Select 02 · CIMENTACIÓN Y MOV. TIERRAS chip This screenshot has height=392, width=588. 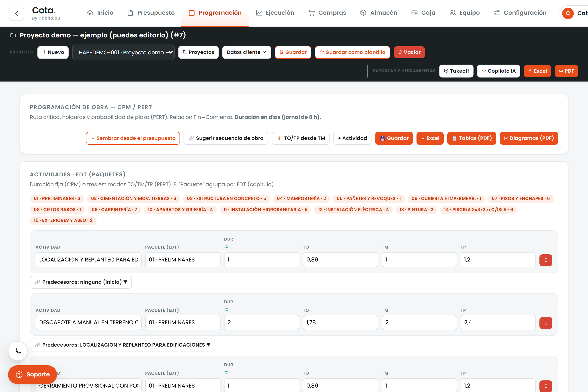(133, 199)
